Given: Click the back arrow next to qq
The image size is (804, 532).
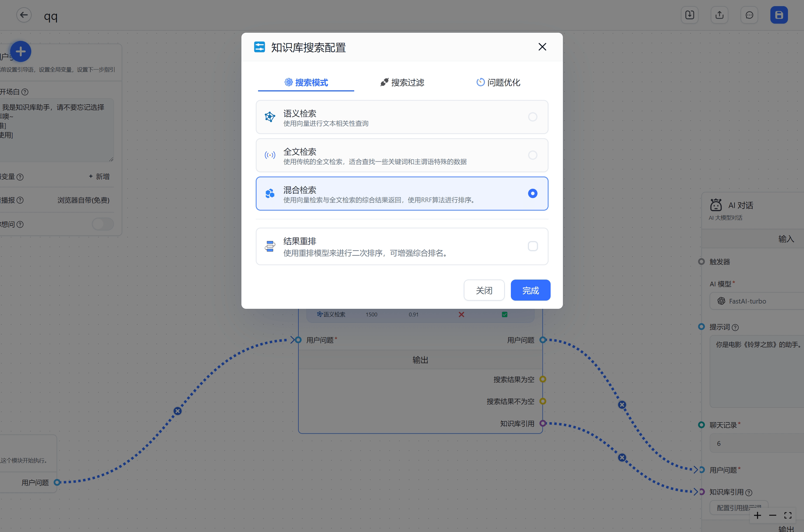Looking at the screenshot, I should [x=24, y=15].
